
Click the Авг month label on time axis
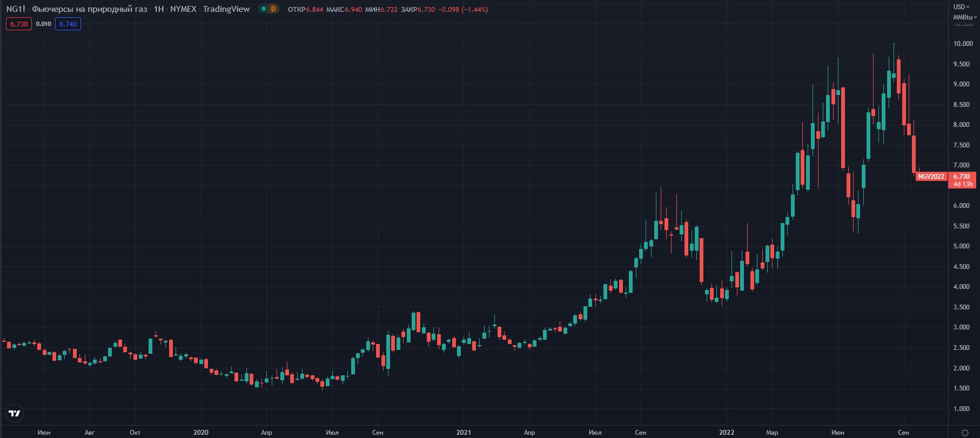(x=90, y=433)
